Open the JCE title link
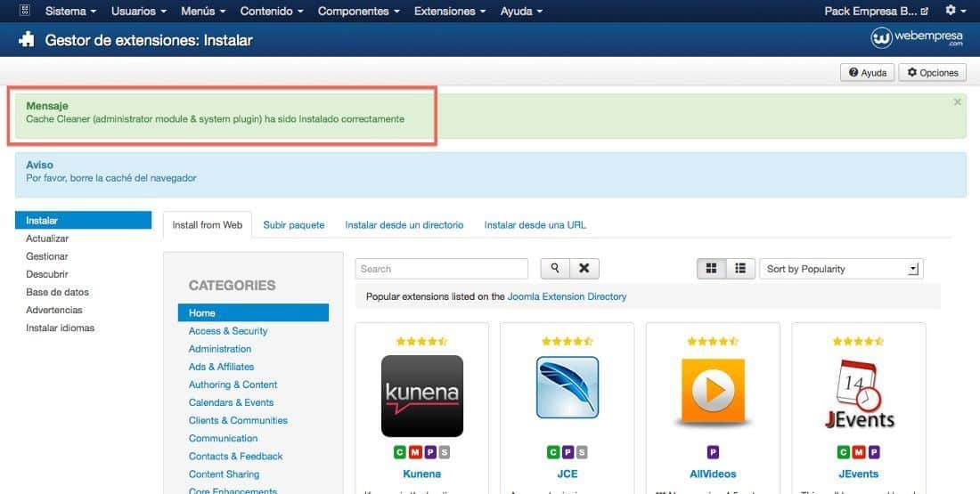Image resolution: width=980 pixels, height=494 pixels. pos(568,474)
